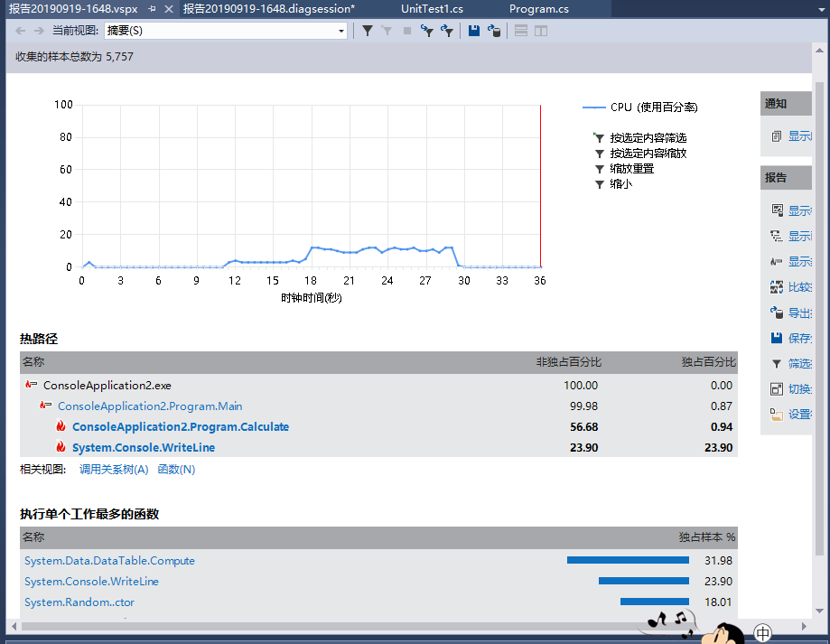830x644 pixels.
Task: Click the System.Random..ctor 18.01 percentage bar
Action: coord(655,602)
